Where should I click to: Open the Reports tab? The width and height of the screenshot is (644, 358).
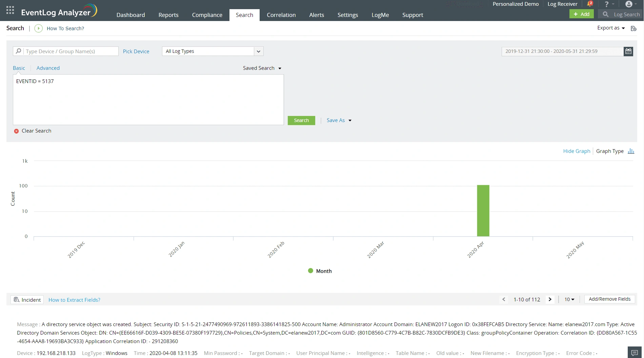[168, 15]
